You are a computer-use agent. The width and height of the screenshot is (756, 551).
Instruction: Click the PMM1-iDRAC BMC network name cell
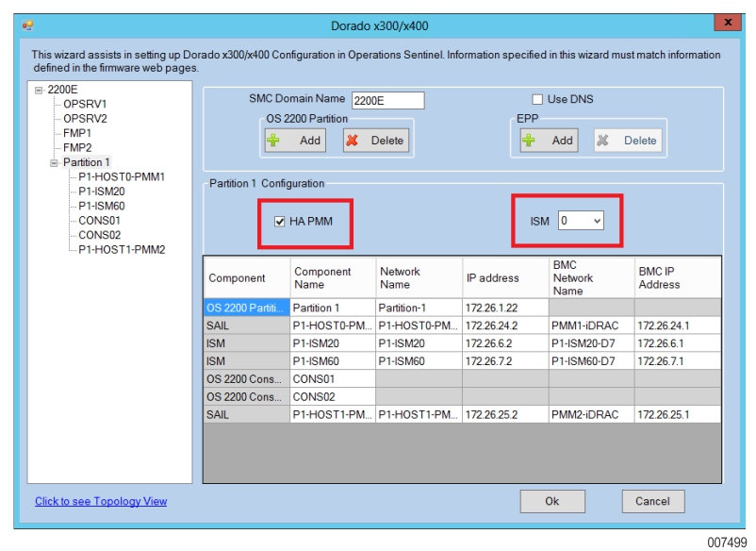click(x=592, y=326)
